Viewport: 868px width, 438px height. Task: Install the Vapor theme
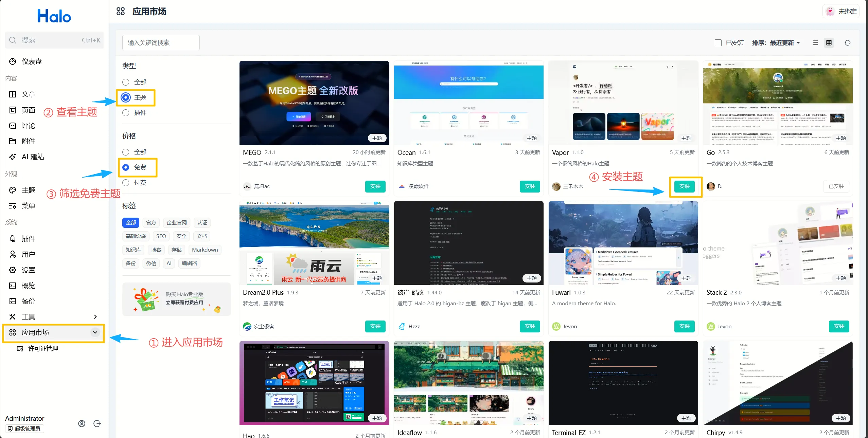pyautogui.click(x=684, y=186)
